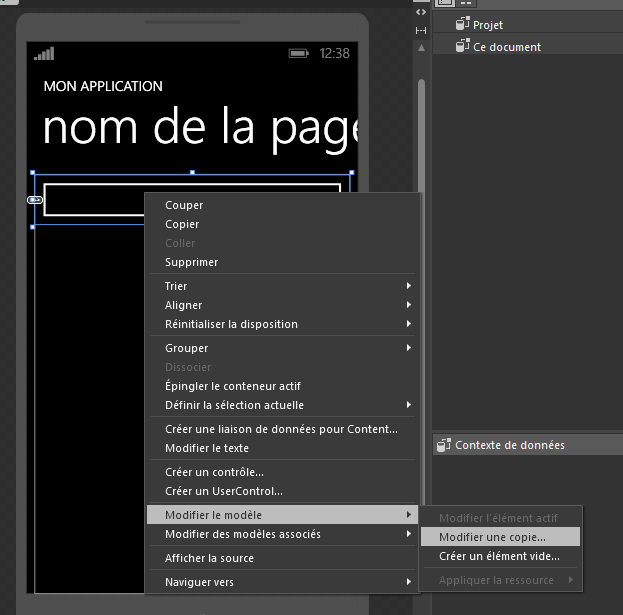
Task: Expand the Trier submenu
Action: [x=283, y=286]
